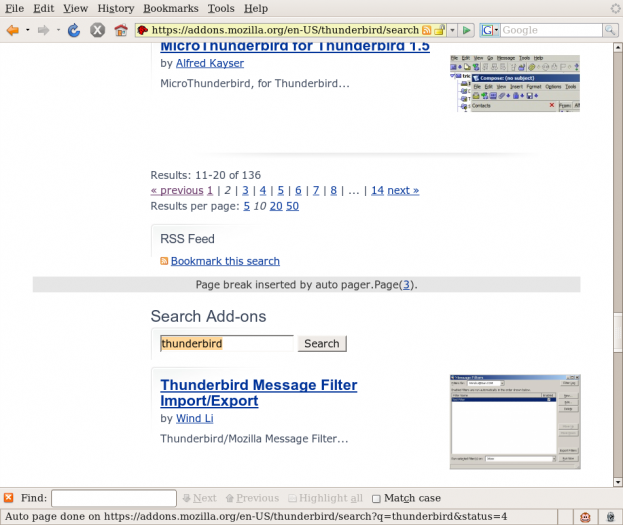This screenshot has width=623, height=525.
Task: Show 20 results per page
Action: click(276, 206)
